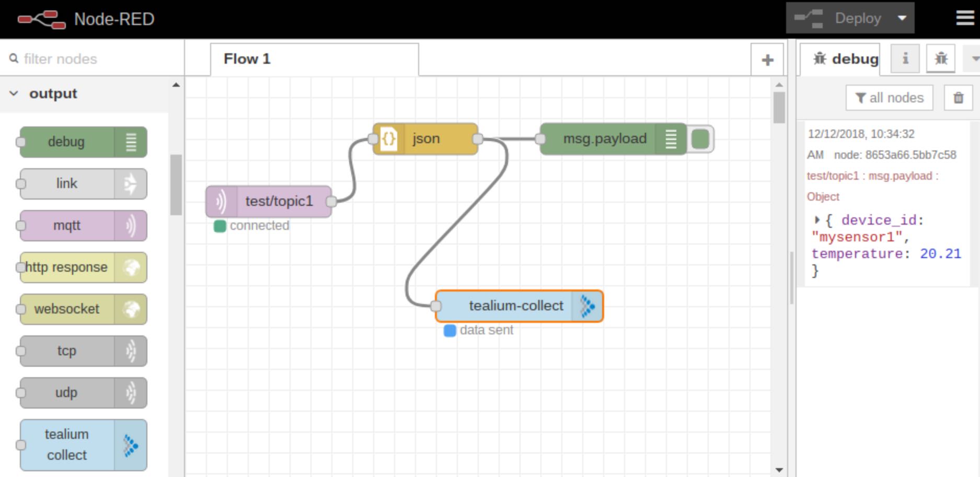The width and height of the screenshot is (980, 477).
Task: Open the sidebar tabs dropdown arrow
Action: pyautogui.click(x=974, y=59)
